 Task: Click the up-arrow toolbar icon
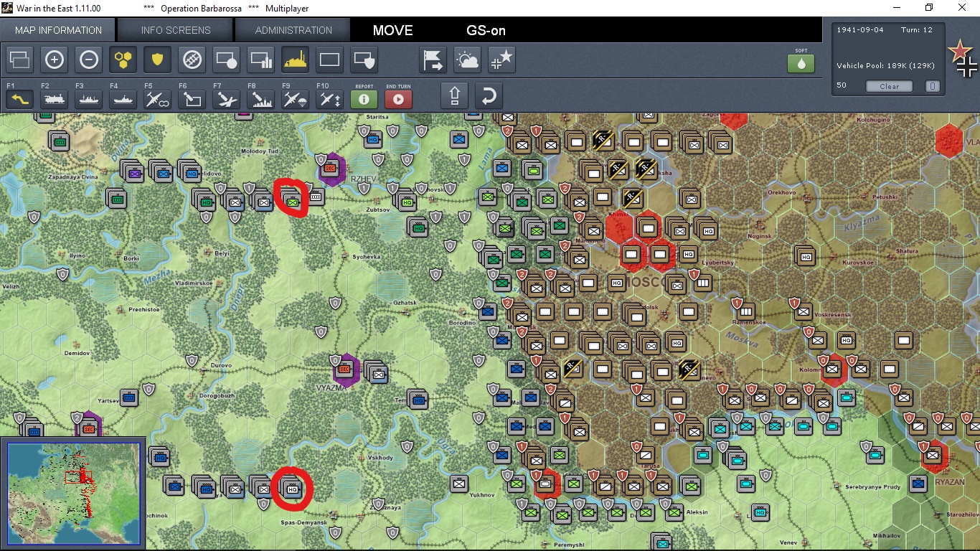(455, 95)
